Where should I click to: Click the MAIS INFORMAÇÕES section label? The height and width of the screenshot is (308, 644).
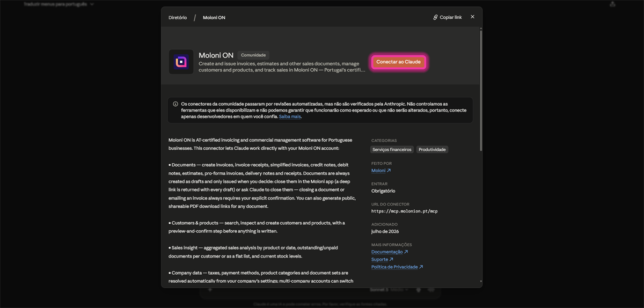point(392,245)
